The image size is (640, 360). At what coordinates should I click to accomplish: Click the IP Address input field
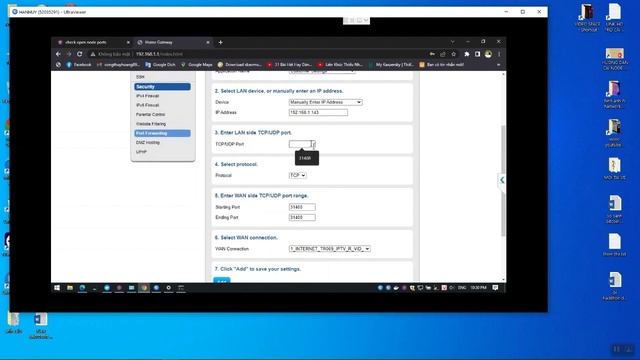(x=318, y=112)
